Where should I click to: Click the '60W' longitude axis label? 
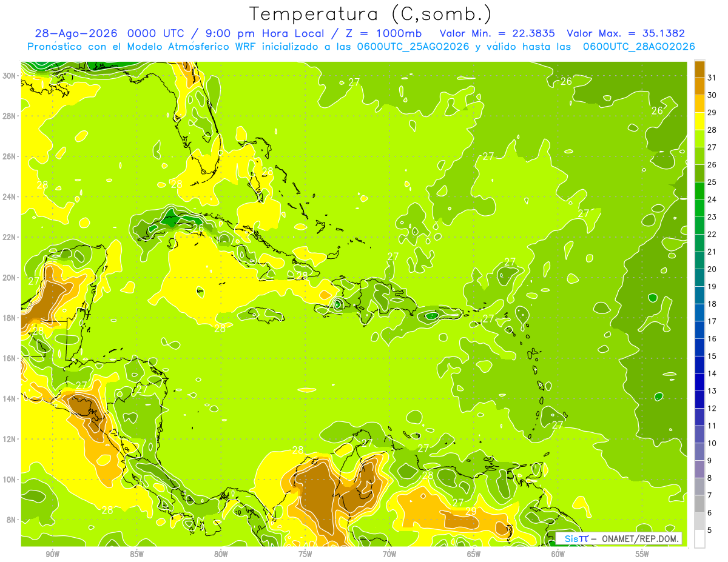click(558, 554)
